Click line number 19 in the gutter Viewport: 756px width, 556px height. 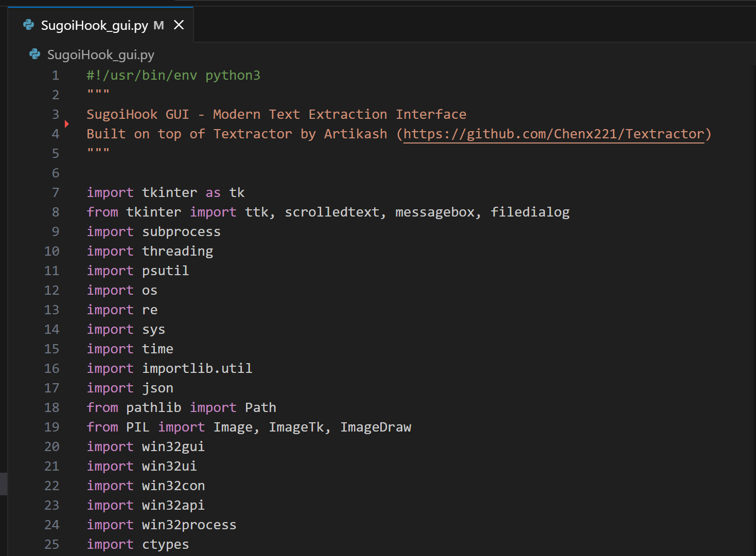[x=51, y=427]
